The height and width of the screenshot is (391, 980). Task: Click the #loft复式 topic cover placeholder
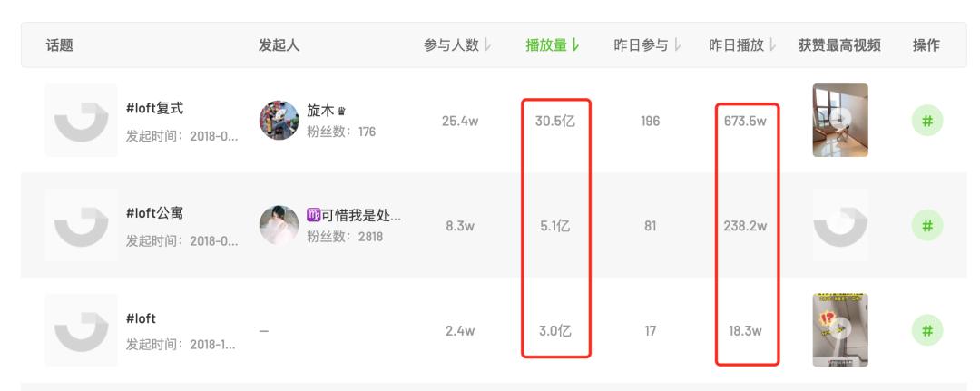pyautogui.click(x=81, y=121)
